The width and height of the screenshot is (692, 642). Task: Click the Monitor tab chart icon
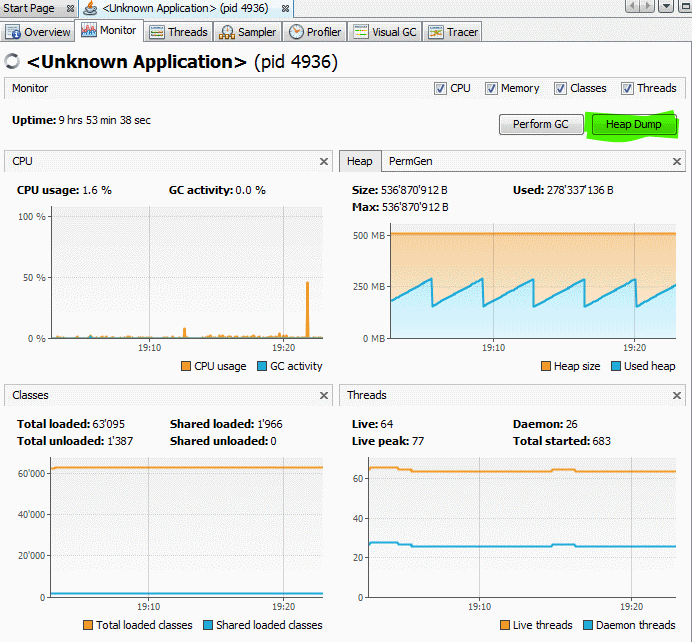tap(89, 30)
